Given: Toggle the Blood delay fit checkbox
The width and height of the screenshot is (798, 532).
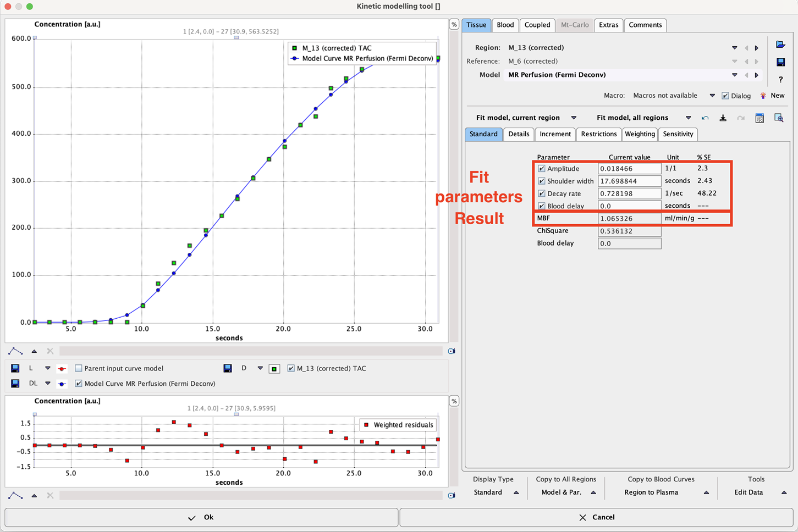Looking at the screenshot, I should tap(542, 206).
